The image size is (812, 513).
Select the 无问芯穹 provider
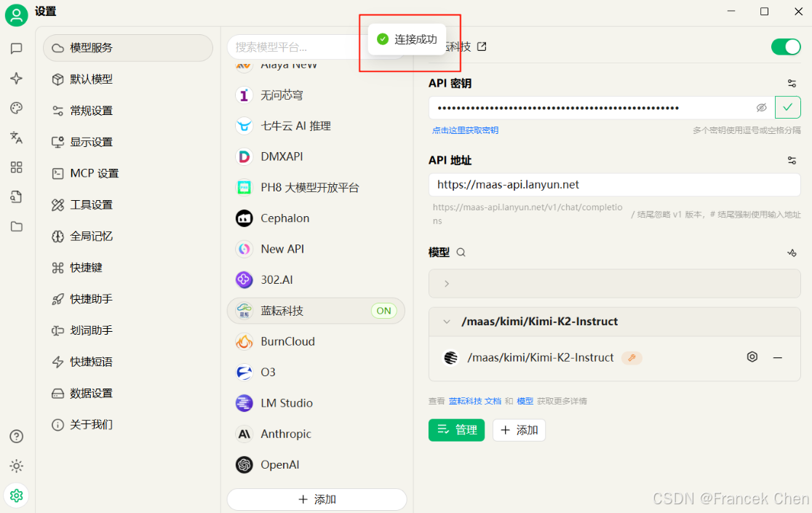(316, 95)
